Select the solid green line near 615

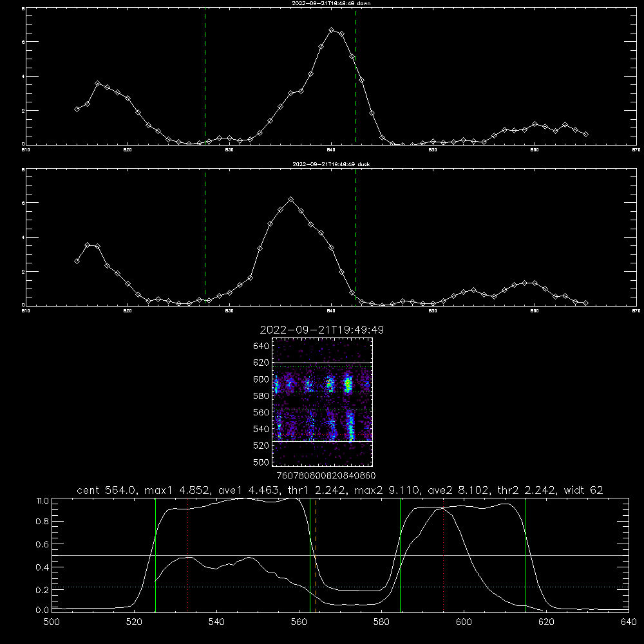pyautogui.click(x=526, y=555)
